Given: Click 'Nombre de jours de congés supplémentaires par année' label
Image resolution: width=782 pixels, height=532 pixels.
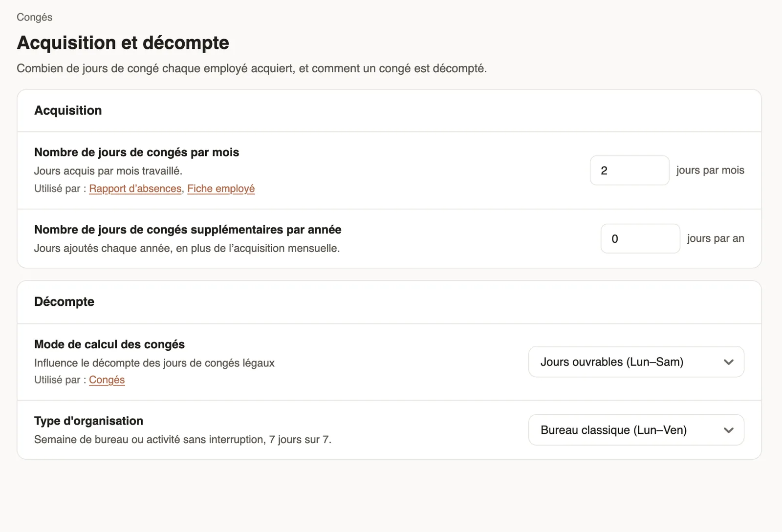Looking at the screenshot, I should [x=188, y=230].
